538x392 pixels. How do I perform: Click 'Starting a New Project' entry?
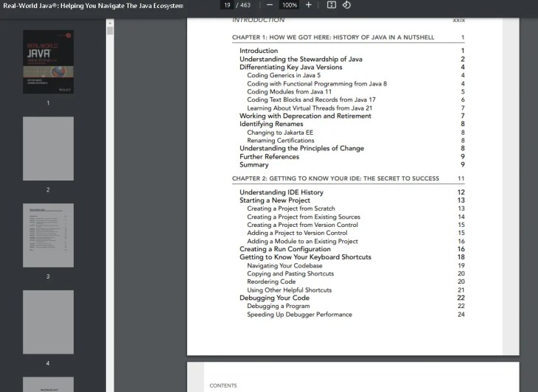tap(275, 200)
